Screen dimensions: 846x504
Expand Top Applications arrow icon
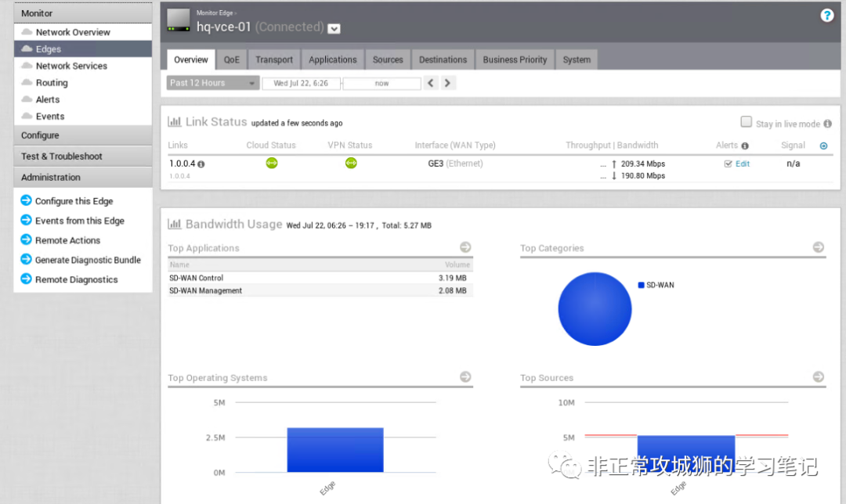465,247
